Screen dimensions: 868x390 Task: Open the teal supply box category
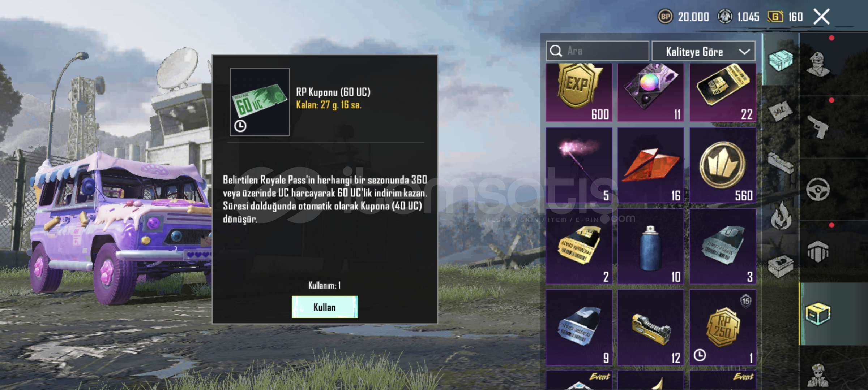(x=781, y=60)
